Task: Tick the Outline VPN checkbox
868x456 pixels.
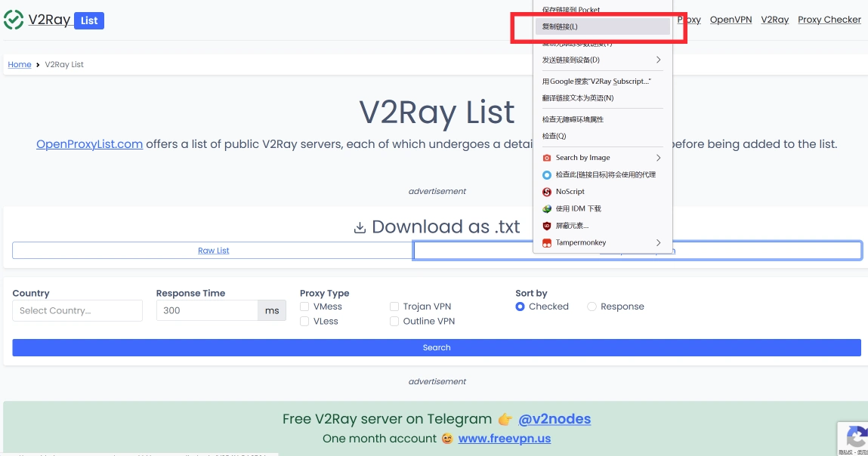Action: pos(394,322)
